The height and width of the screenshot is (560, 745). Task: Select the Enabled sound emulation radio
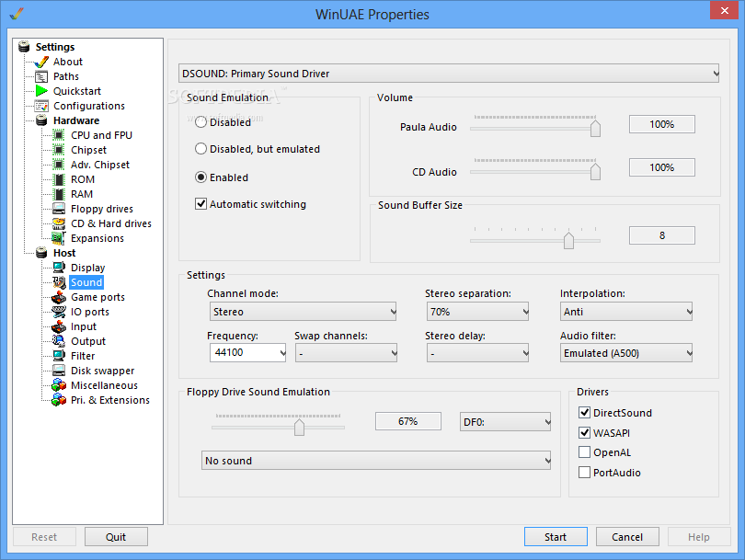(x=201, y=177)
